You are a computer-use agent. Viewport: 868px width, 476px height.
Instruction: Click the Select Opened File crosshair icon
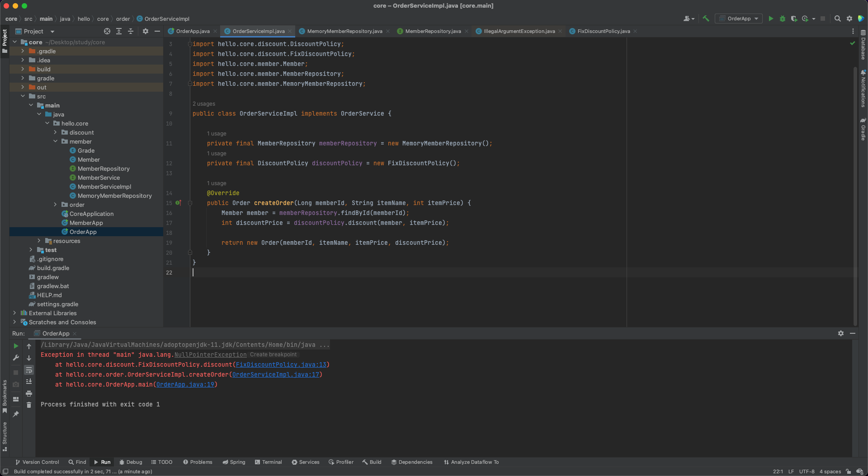[107, 31]
